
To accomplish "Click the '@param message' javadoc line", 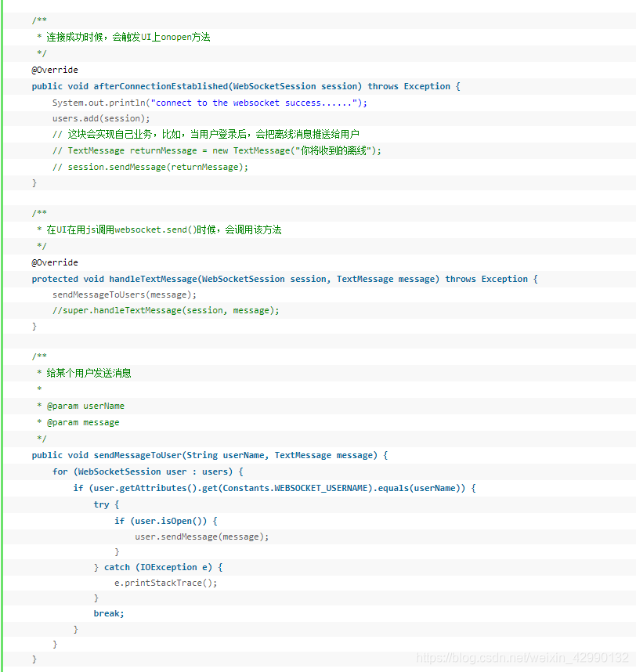I will (x=78, y=423).
